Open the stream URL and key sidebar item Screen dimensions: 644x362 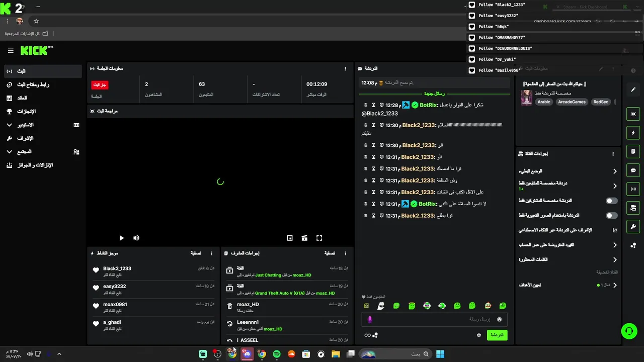[42, 85]
